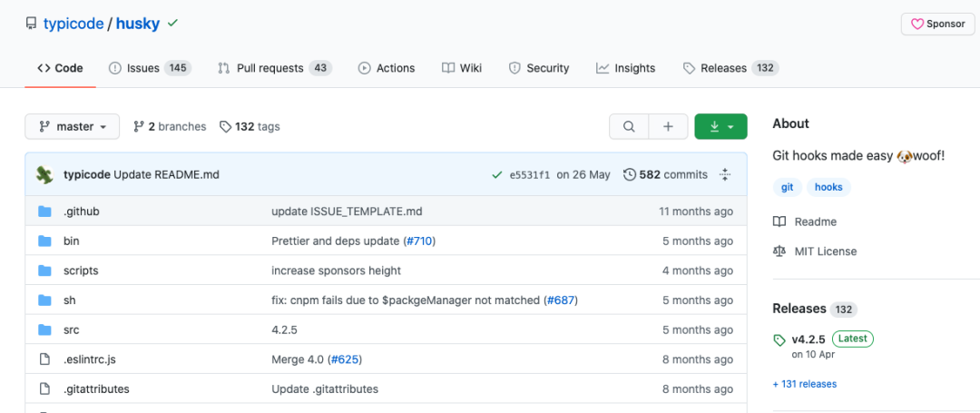The height and width of the screenshot is (413, 980).
Task: Open the master branch selector dropdown
Action: click(x=72, y=127)
